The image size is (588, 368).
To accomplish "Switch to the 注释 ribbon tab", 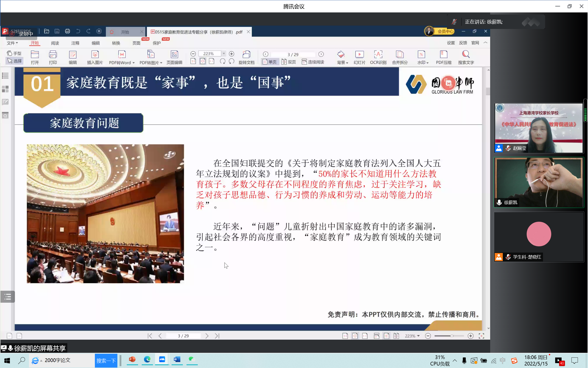I will point(75,43).
